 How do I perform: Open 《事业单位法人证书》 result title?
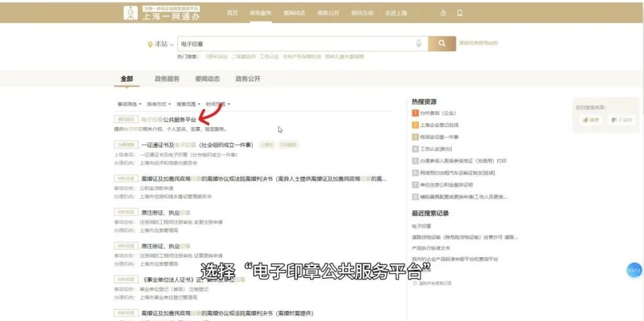click(193, 279)
